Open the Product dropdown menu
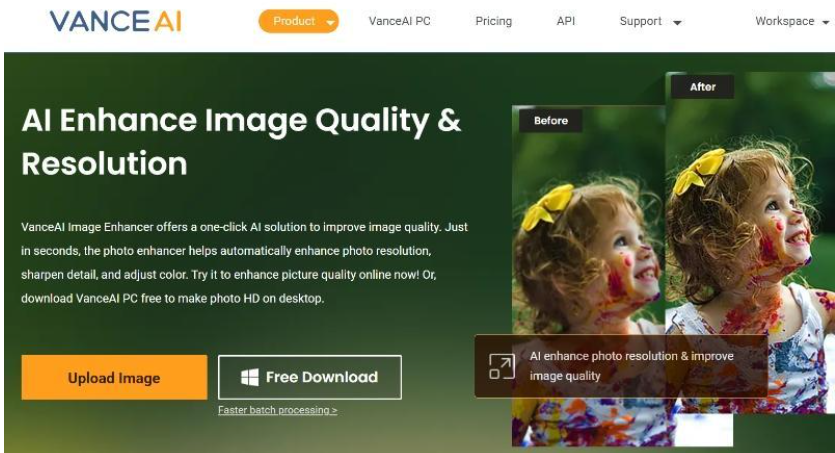Image resolution: width=835 pixels, height=453 pixels. tap(299, 21)
